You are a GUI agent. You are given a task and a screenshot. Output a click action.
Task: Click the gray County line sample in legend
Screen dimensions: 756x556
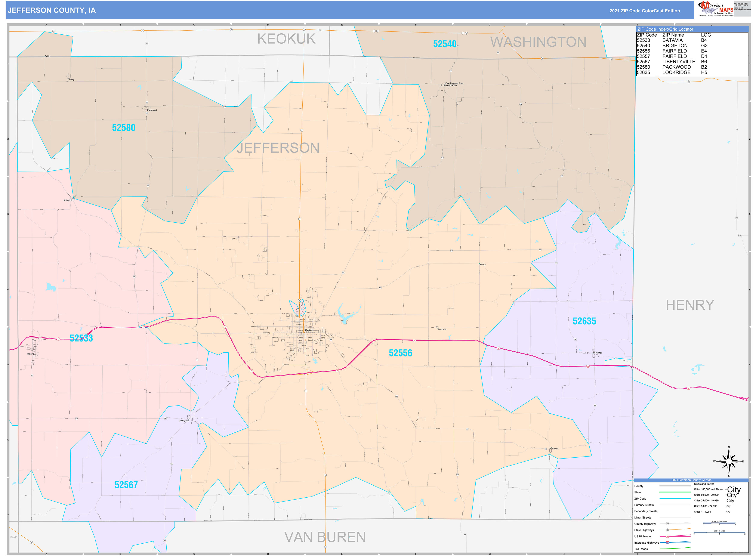675,486
